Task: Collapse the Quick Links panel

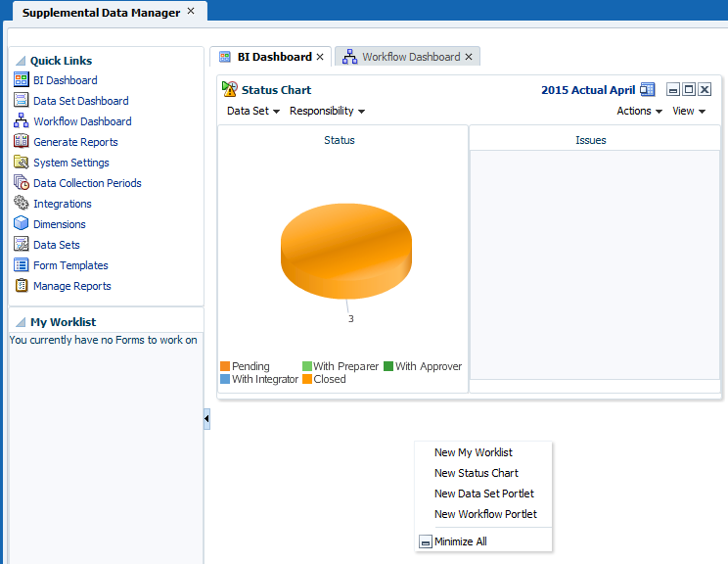Action: [21, 61]
